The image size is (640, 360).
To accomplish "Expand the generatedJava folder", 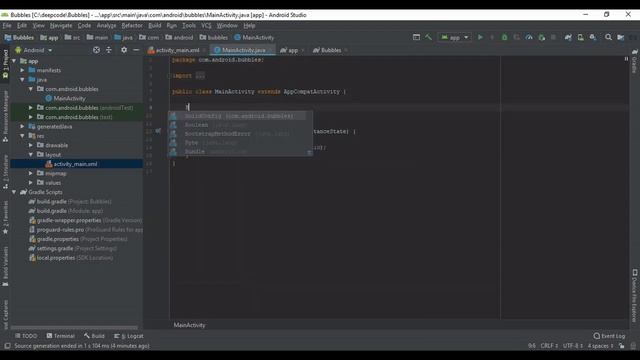I will (x=22, y=127).
